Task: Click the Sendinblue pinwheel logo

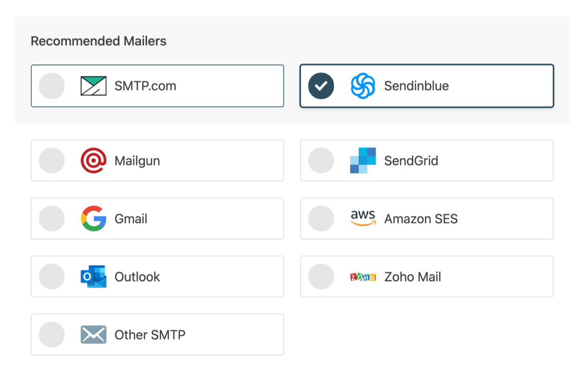Action: pyautogui.click(x=363, y=85)
